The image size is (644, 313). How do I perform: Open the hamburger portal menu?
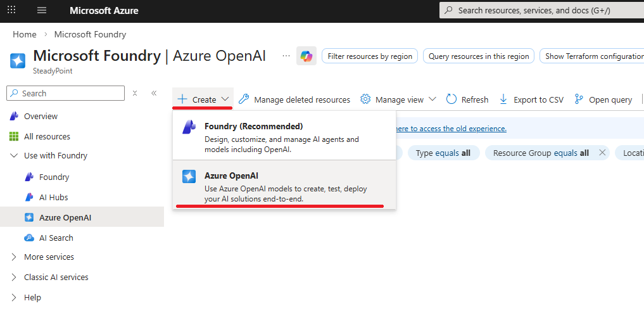point(42,11)
